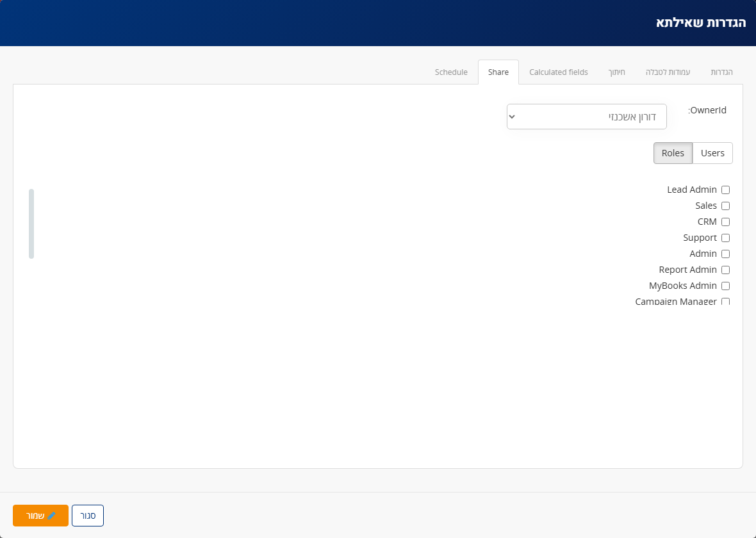Viewport: 756px width, 538px height.
Task: Check the Admin role checkbox
Action: tap(726, 254)
